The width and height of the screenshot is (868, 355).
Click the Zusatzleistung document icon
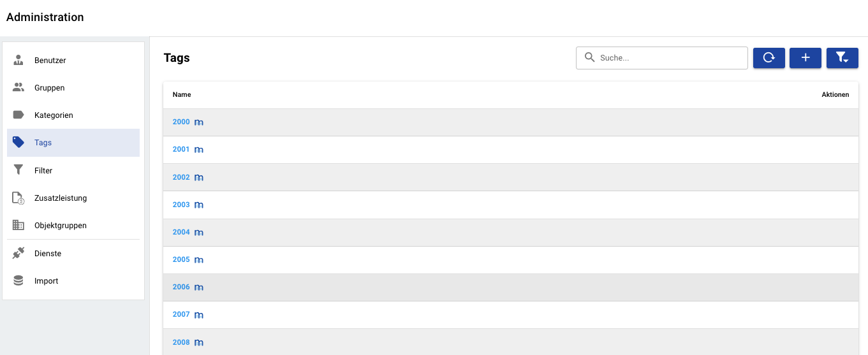point(18,198)
